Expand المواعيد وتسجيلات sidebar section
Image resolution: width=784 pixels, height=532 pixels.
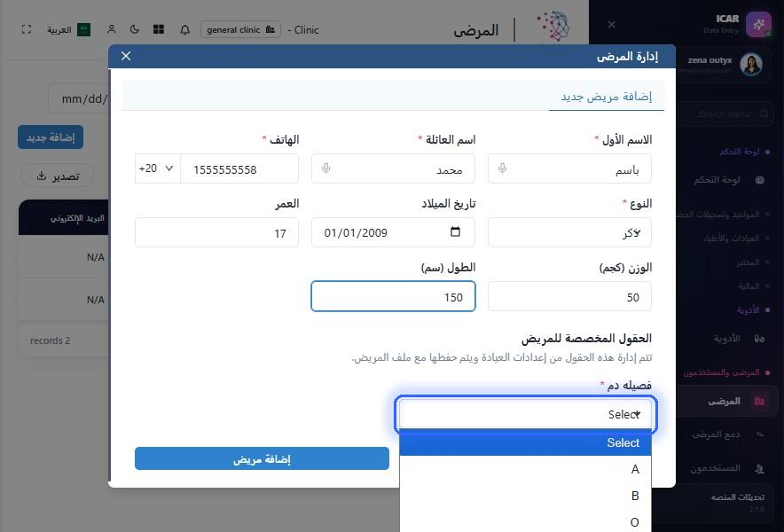723,214
